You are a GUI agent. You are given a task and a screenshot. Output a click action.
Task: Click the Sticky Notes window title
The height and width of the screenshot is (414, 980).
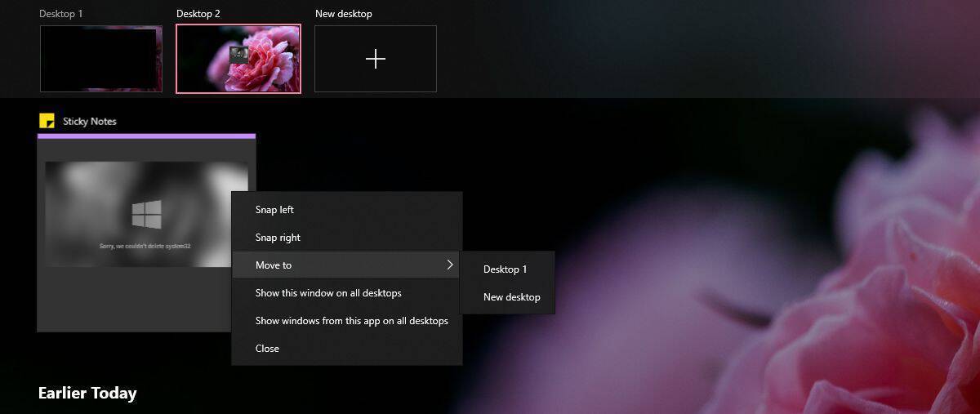90,122
